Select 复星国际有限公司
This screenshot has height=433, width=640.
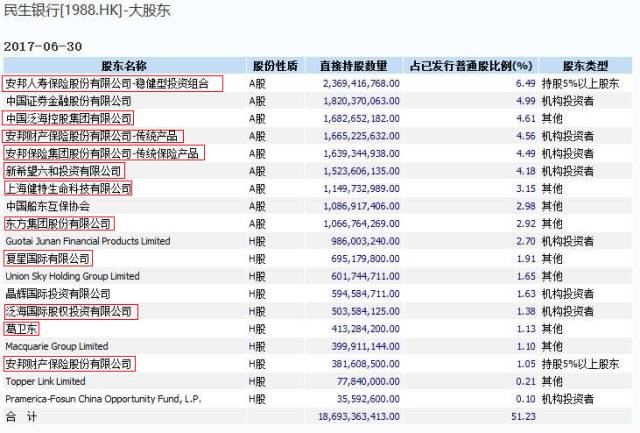tap(47, 259)
